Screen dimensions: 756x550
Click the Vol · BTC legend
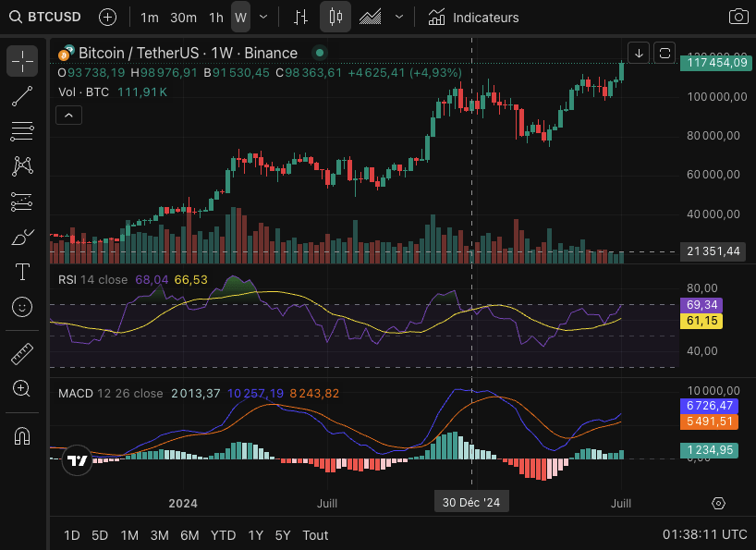click(x=84, y=92)
